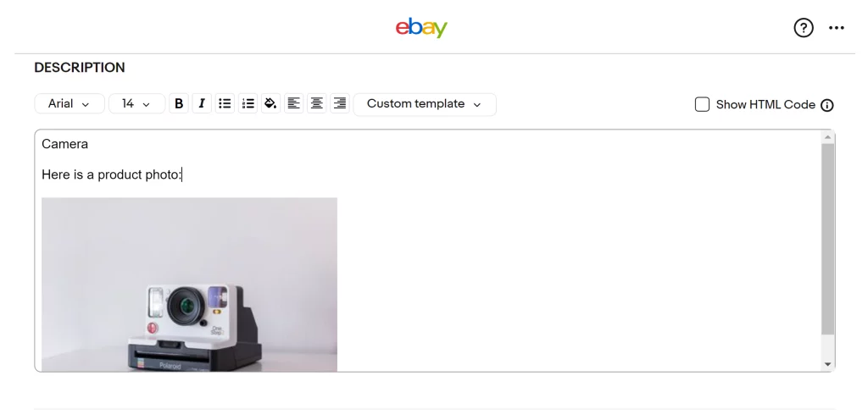Screen dimensions: 868x420
Task: Apply italic formatting
Action: [x=202, y=103]
